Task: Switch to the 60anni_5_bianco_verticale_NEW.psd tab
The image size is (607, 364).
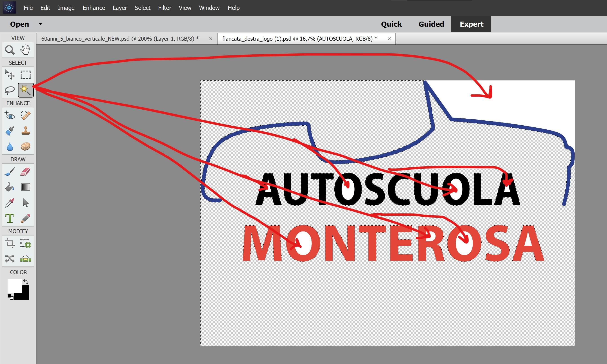Action: click(120, 39)
